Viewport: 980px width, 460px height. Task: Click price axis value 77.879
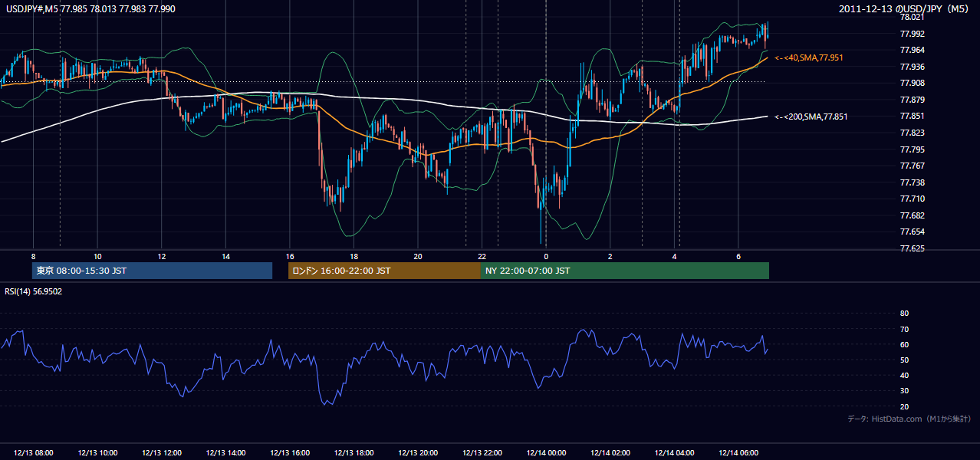912,100
